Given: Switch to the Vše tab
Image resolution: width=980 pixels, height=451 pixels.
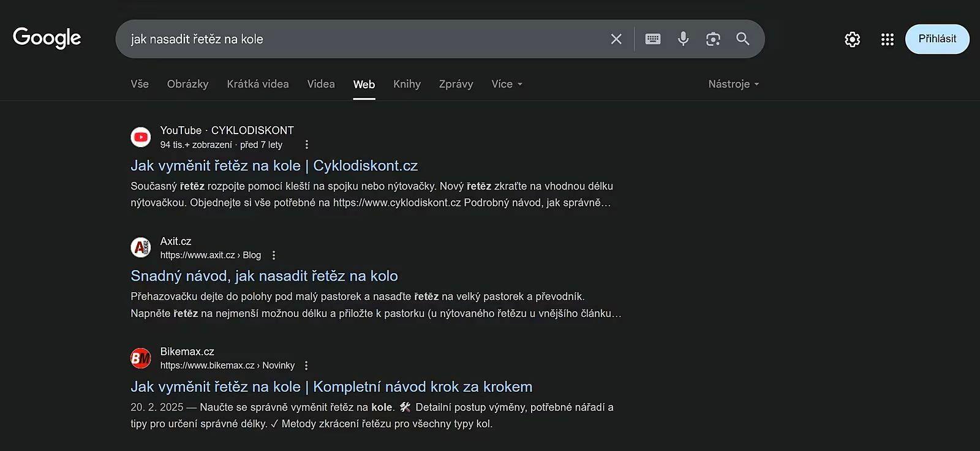Looking at the screenshot, I should [x=140, y=84].
